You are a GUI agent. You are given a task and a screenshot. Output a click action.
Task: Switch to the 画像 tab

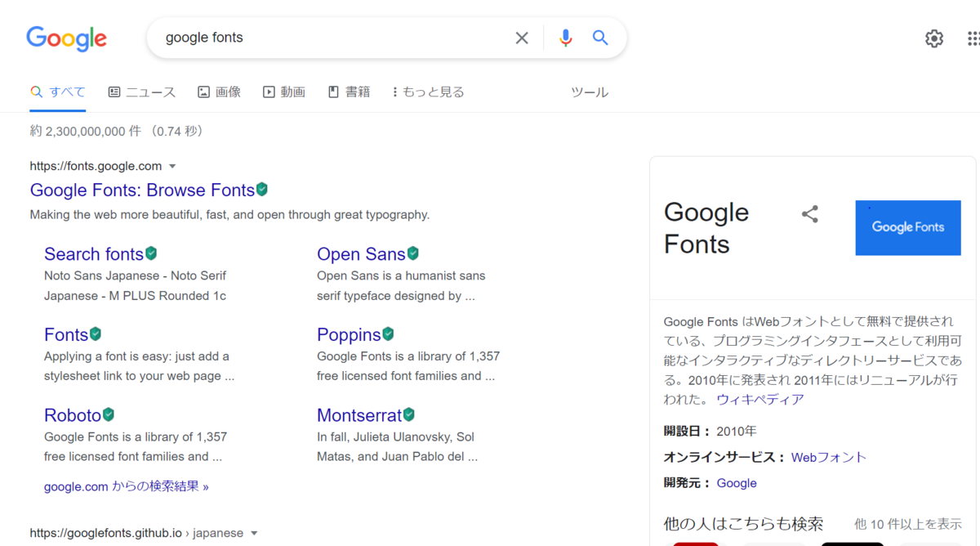(x=219, y=92)
